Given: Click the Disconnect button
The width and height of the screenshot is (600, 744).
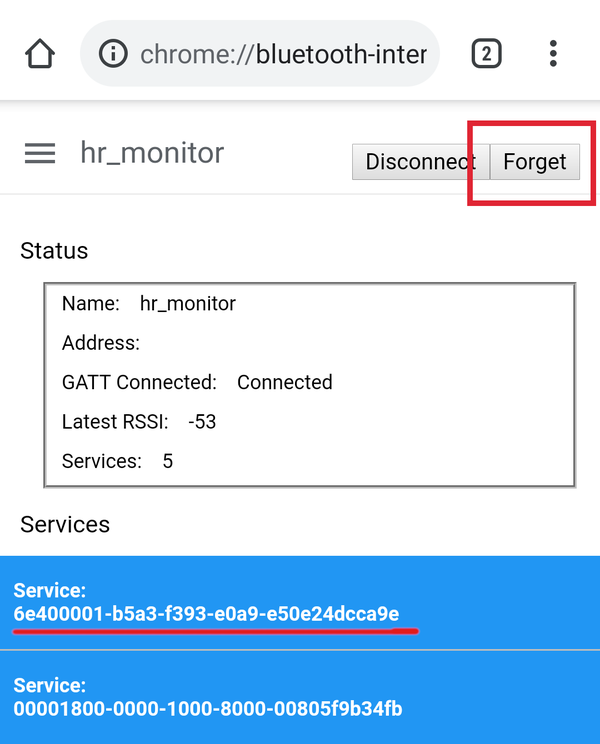Looking at the screenshot, I should [420, 162].
